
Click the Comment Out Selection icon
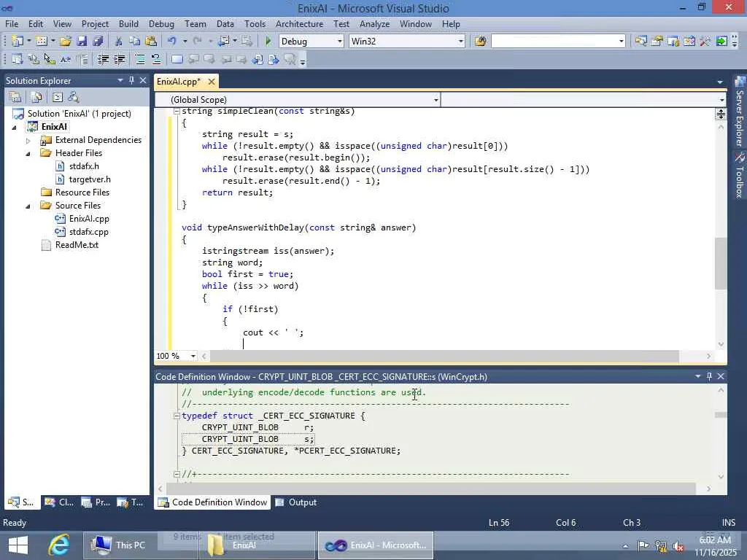click(x=140, y=60)
